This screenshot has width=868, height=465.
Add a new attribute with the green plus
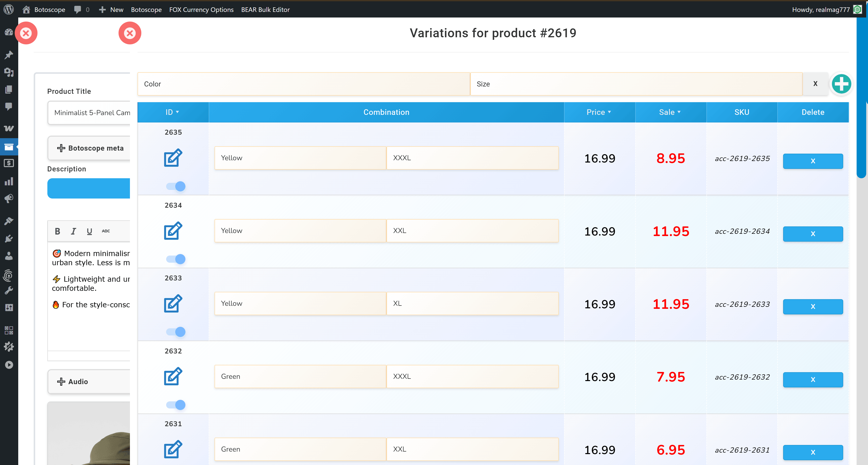coord(841,84)
